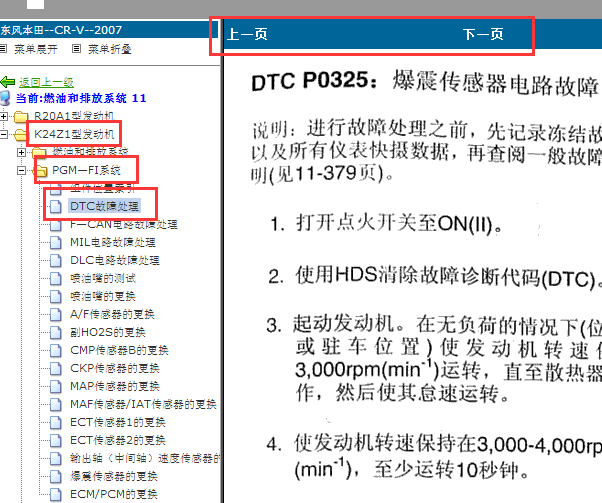This screenshot has width=602, height=503.
Task: Click document icon beside CMP传感器B的更换
Action: click(x=56, y=351)
